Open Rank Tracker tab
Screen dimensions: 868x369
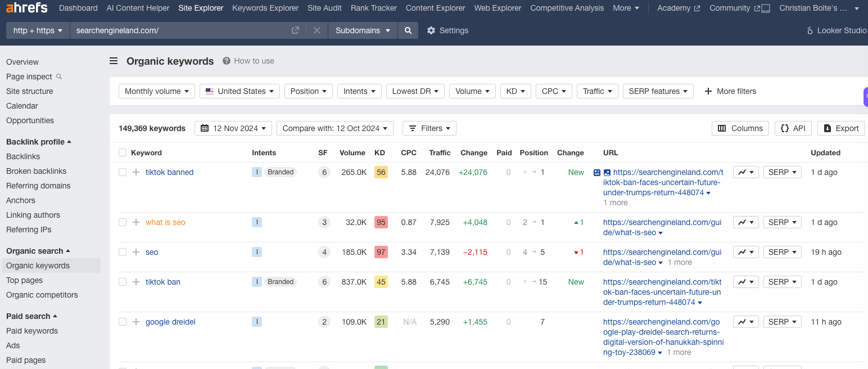374,8
